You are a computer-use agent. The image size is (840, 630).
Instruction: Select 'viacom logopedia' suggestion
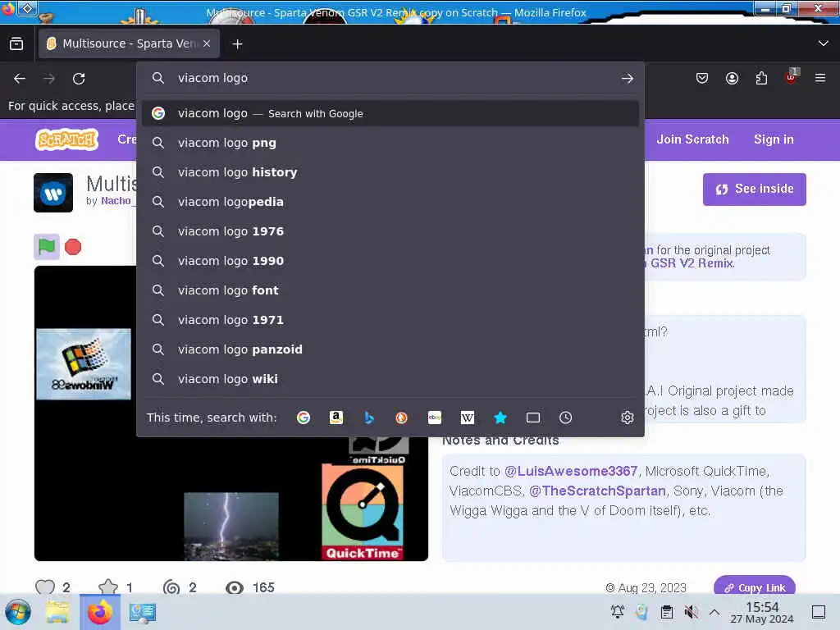390,202
